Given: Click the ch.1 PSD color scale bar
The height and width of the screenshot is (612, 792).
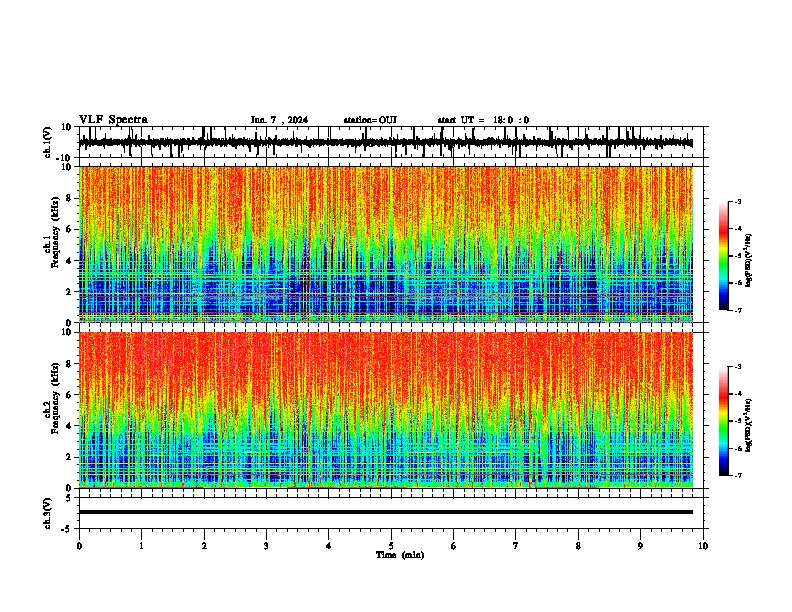Looking at the screenshot, I should point(723,256).
